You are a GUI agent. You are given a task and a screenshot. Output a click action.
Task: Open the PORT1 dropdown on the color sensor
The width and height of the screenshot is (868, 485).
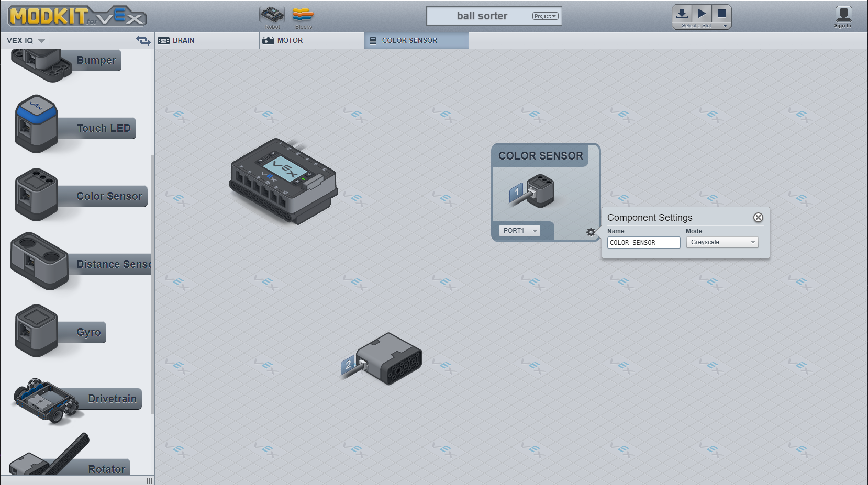click(x=519, y=230)
